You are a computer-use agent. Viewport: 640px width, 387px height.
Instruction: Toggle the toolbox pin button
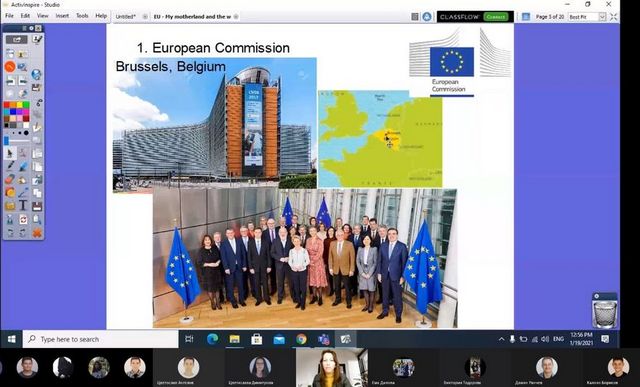pos(31,28)
